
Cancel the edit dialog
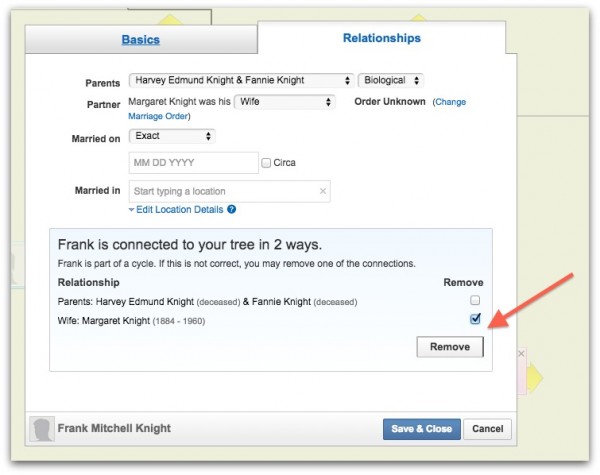(x=488, y=429)
